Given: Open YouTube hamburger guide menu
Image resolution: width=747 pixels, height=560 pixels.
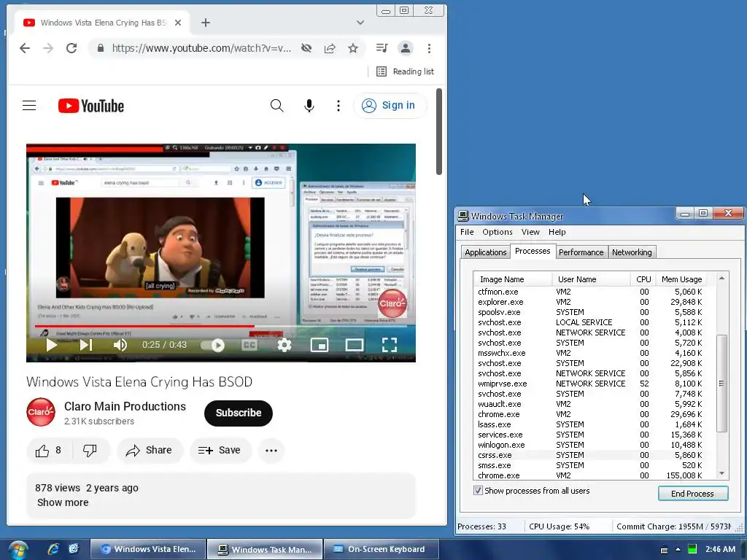Looking at the screenshot, I should (x=29, y=105).
